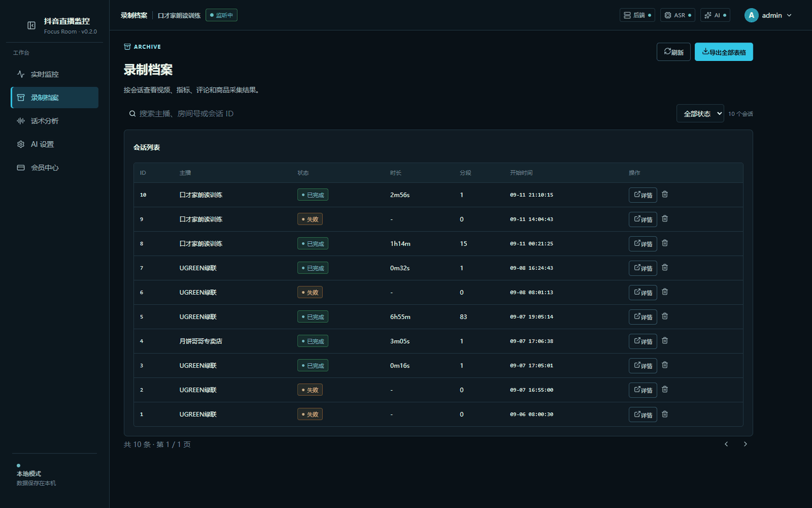The height and width of the screenshot is (508, 812).
Task: Go to the next page arrow
Action: (745, 444)
